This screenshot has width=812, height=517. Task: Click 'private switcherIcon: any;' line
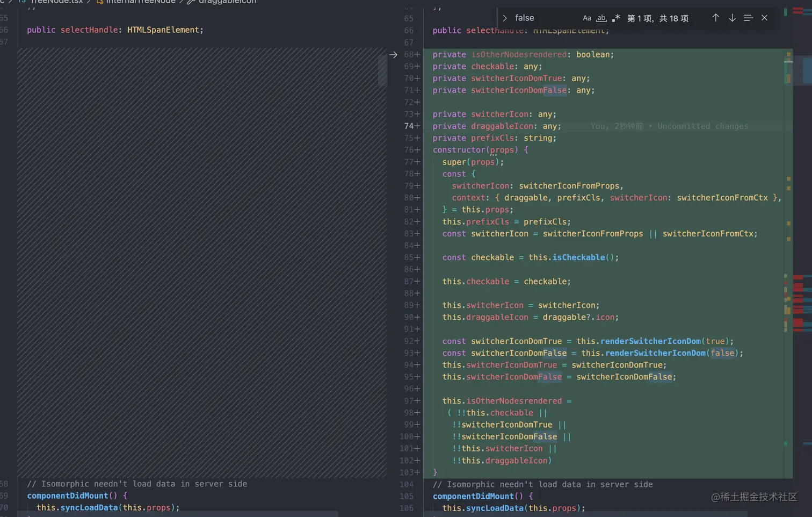tap(495, 114)
